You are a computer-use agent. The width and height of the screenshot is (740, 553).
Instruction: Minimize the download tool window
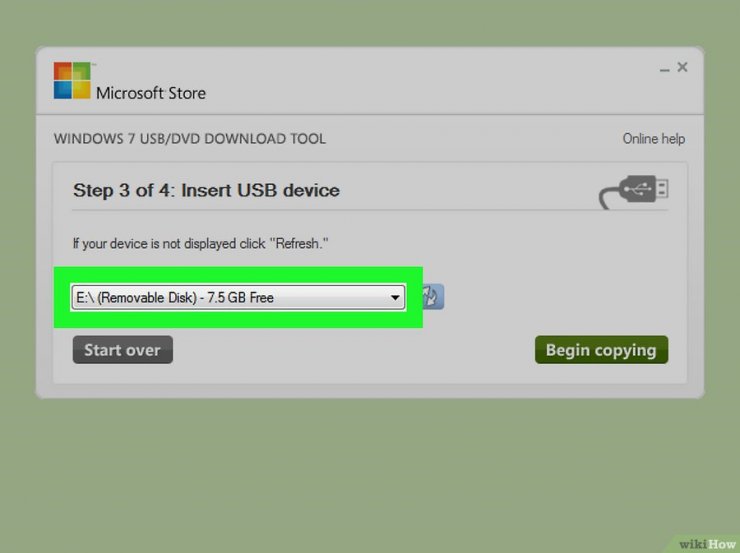(x=664, y=69)
